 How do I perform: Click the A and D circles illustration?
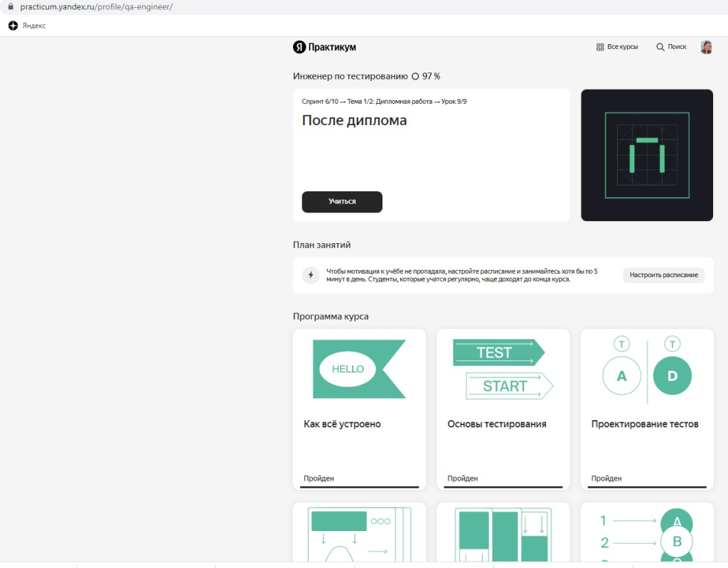(x=647, y=370)
